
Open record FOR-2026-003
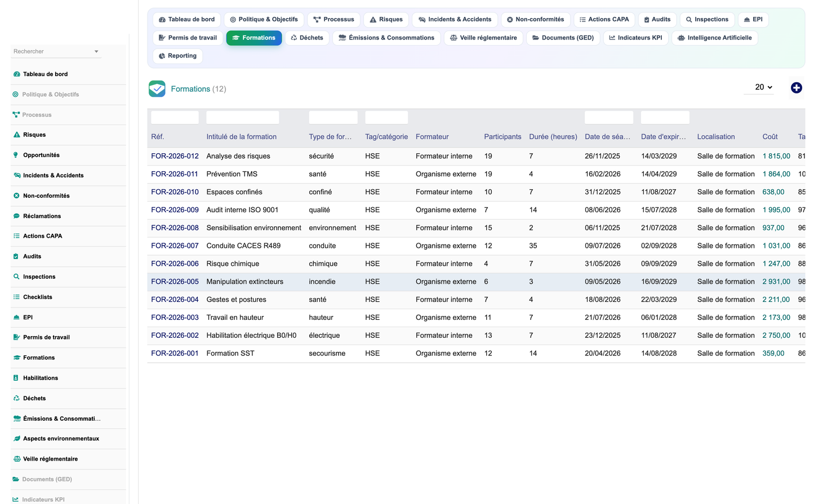click(175, 318)
